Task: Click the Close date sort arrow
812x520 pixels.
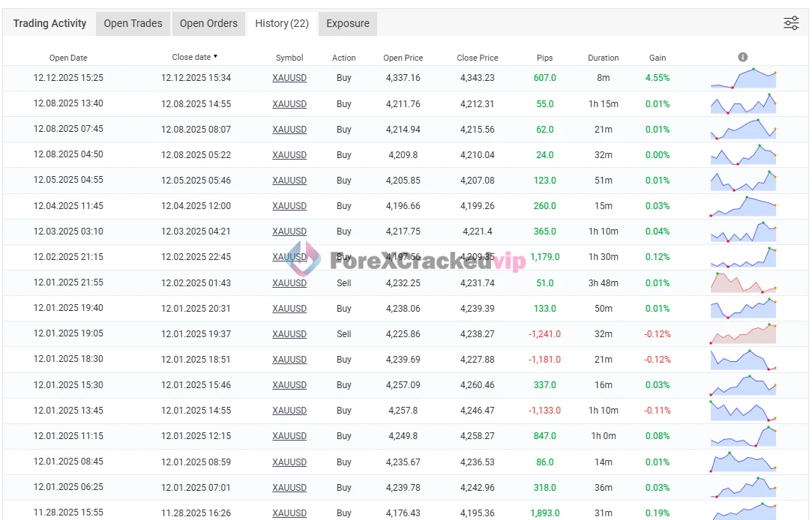Action: tap(216, 57)
